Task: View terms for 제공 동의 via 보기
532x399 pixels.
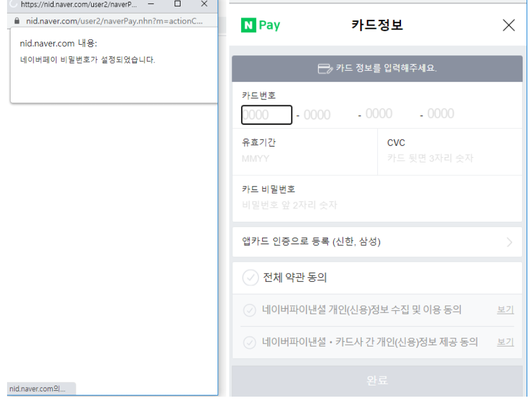Action: coord(505,342)
